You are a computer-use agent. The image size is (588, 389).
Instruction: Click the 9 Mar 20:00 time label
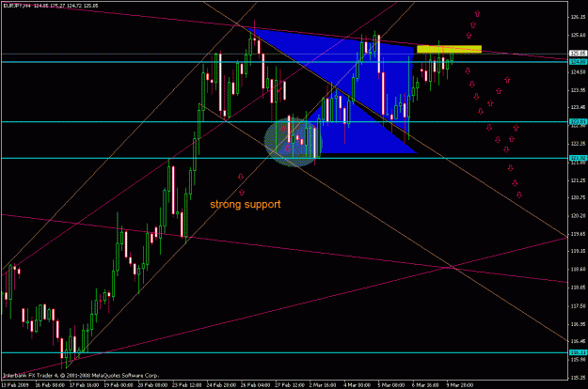coord(459,385)
